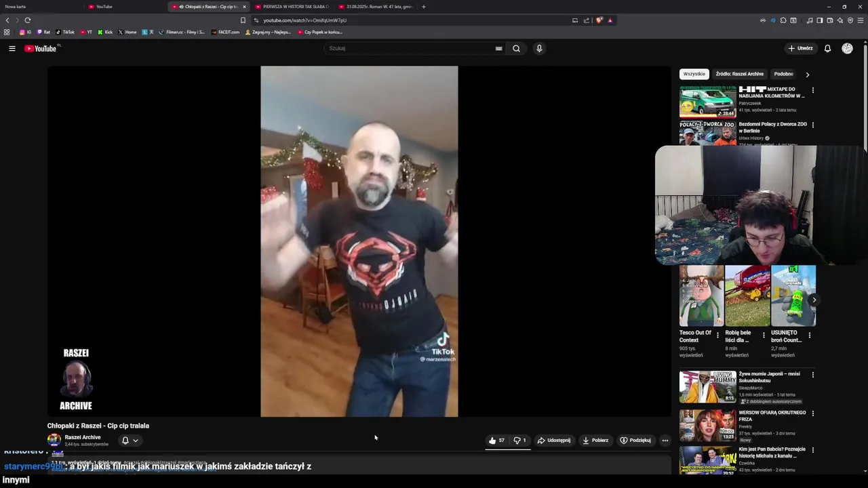
Task: Open options for WERSOW OFIARĄ OKRUTNEGO FRIZA
Action: click(x=812, y=413)
